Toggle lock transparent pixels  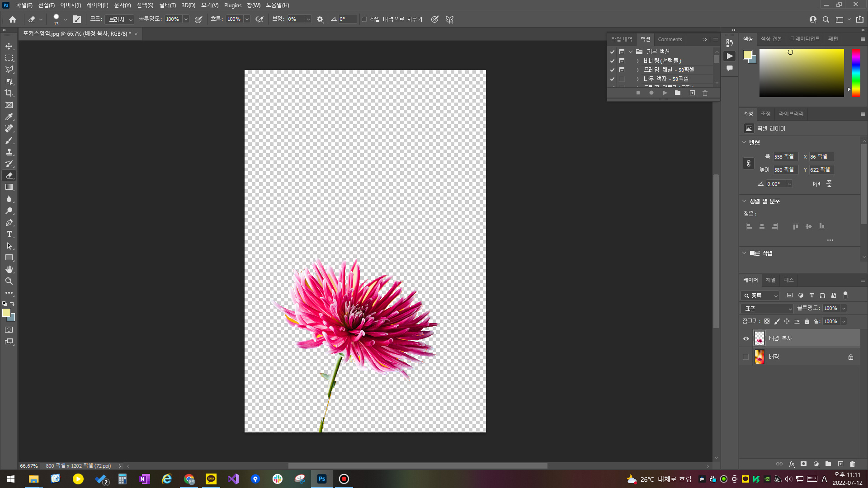click(767, 321)
